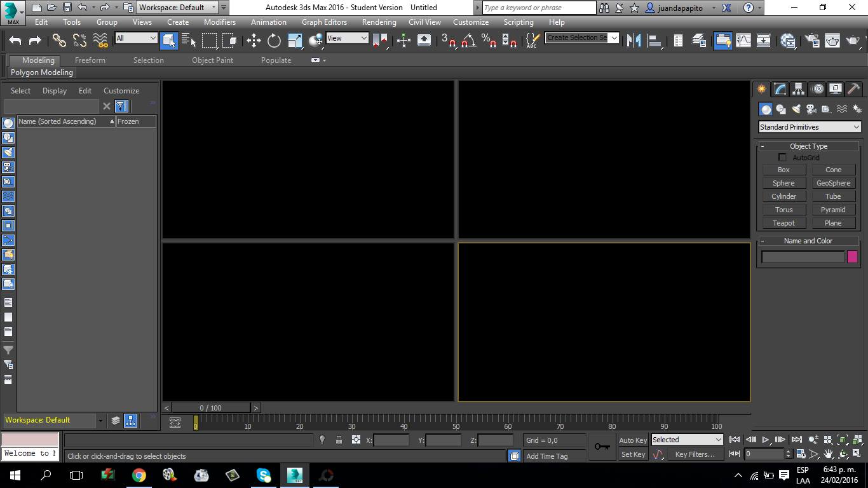The image size is (868, 488).
Task: Toggle the Auto Key button
Action: pos(633,440)
